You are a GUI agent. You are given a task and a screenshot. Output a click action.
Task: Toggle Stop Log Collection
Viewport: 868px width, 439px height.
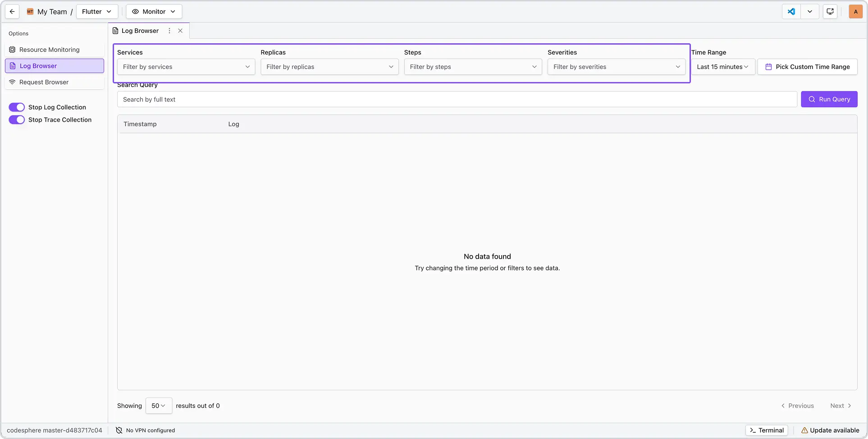[16, 107]
